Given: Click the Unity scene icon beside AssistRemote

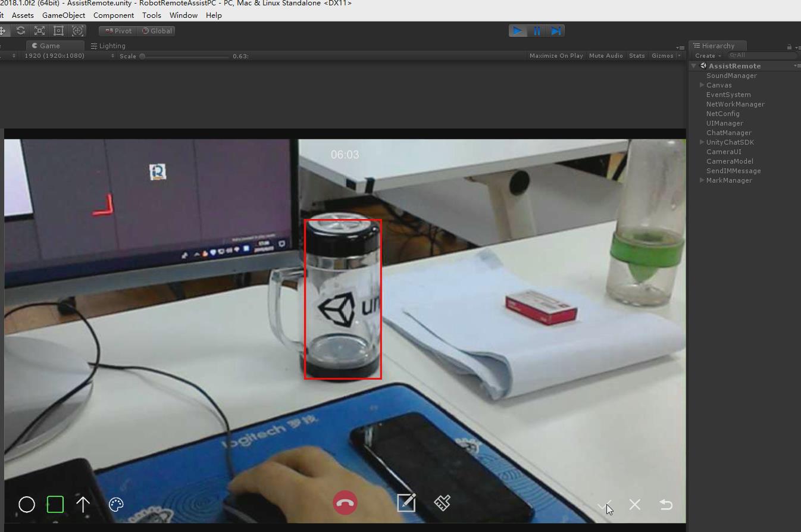Looking at the screenshot, I should [x=703, y=66].
